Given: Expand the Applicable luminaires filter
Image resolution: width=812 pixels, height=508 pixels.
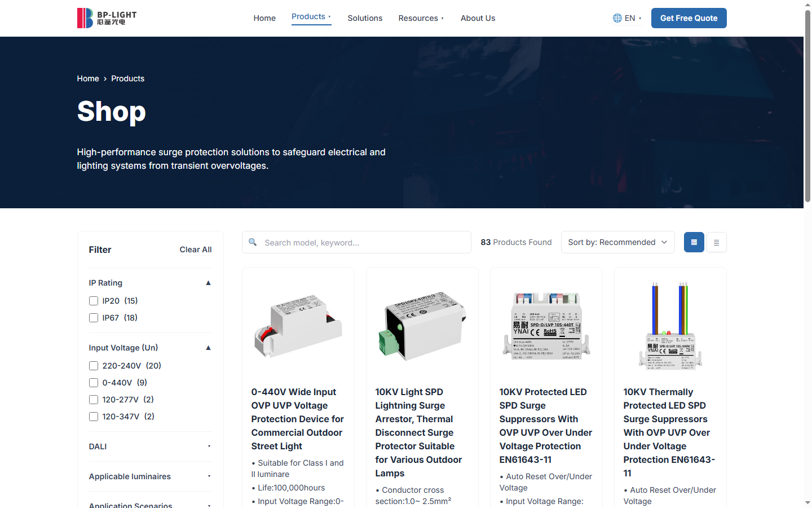Looking at the screenshot, I should click(150, 476).
